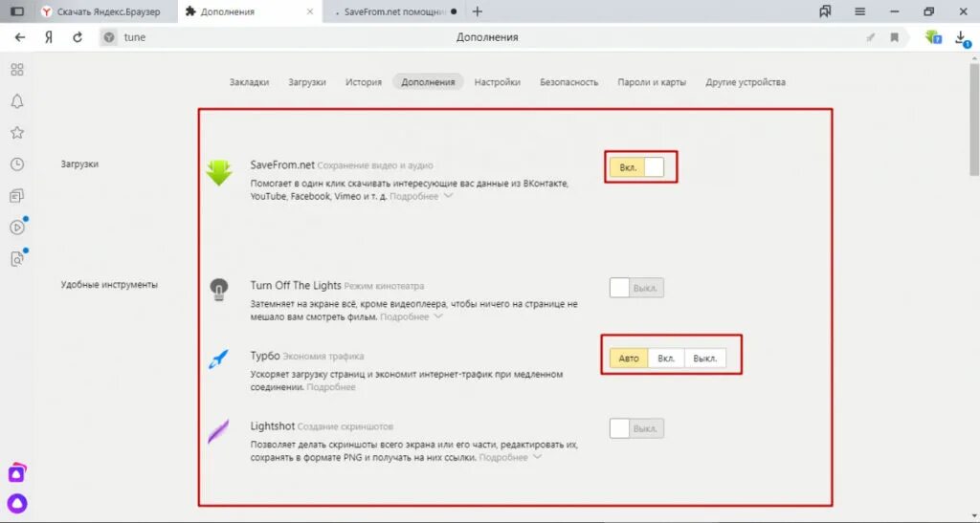Image resolution: width=980 pixels, height=523 pixels.
Task: Open the bookmarks manager icon in the title bar
Action: (825, 11)
